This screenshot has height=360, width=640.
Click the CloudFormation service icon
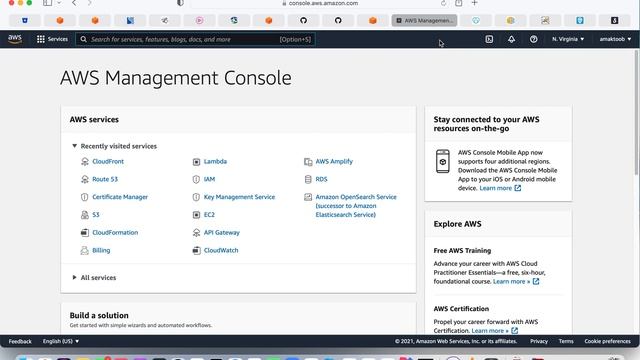pyautogui.click(x=84, y=233)
